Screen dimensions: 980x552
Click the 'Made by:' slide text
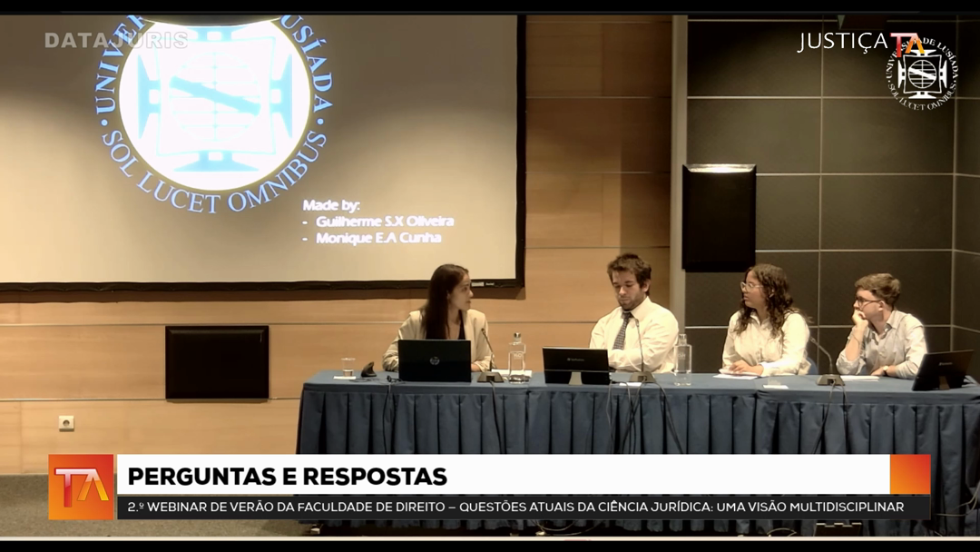click(331, 205)
